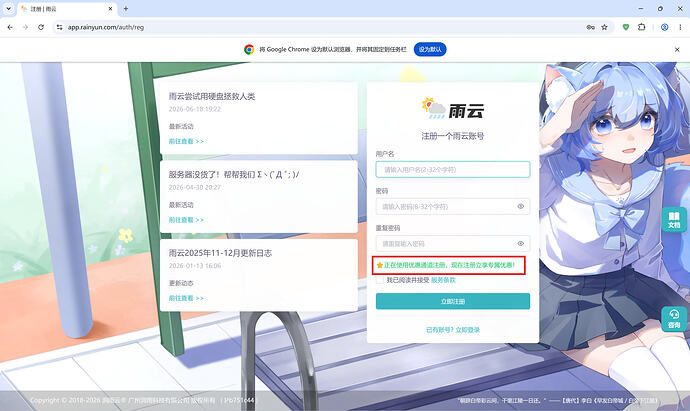Open the 文档 floating side button
Screen dimensions: 690x411
tap(674, 220)
